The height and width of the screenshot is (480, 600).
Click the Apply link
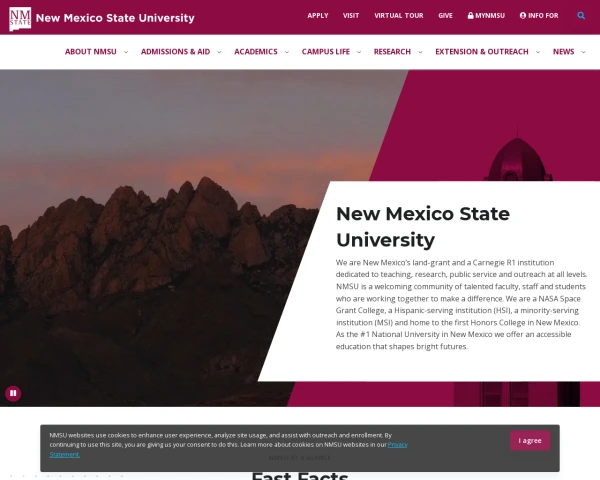(x=318, y=16)
